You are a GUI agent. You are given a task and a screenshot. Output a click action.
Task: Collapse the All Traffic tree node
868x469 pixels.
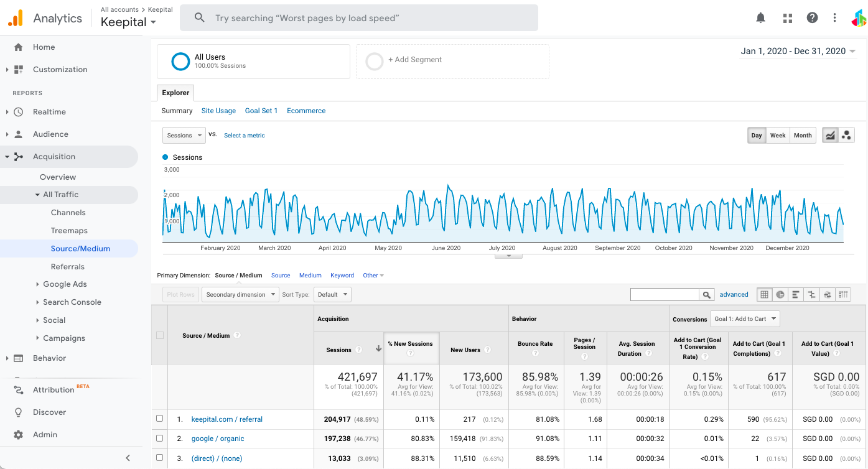(38, 195)
